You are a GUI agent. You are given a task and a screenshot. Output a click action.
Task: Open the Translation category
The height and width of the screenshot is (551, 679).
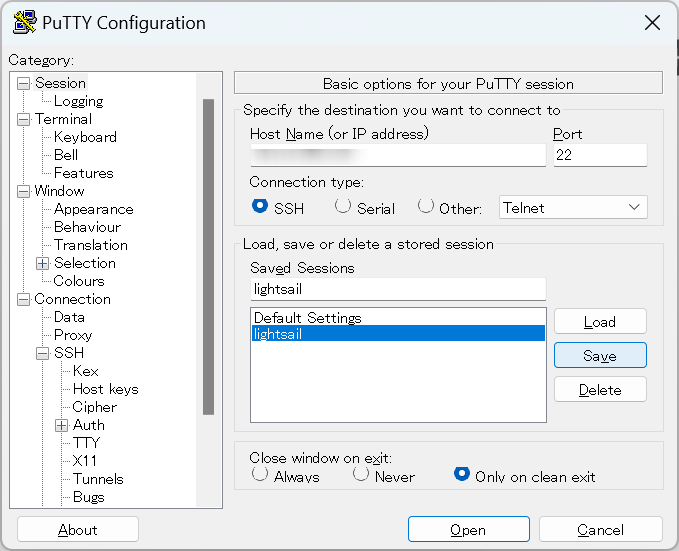pos(91,245)
